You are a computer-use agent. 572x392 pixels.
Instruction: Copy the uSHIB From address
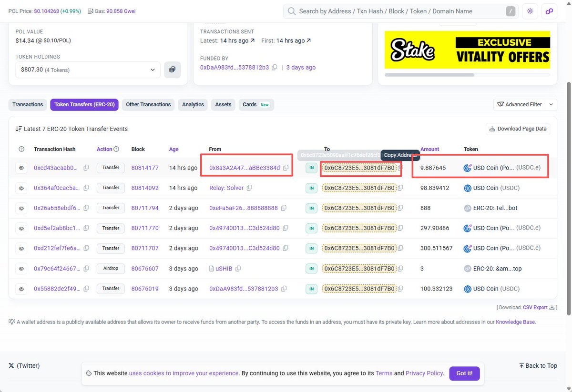238,269
